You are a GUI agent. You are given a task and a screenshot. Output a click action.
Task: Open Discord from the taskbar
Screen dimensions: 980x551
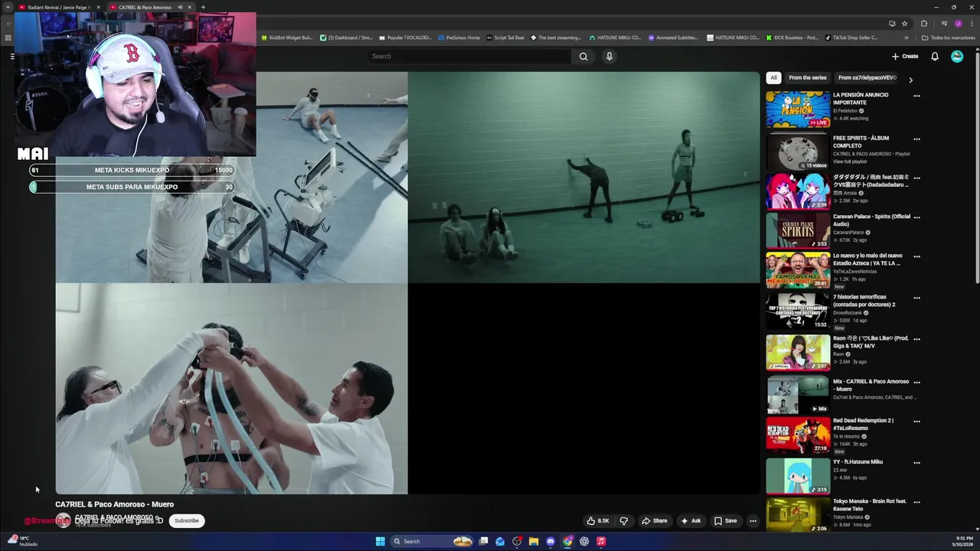click(x=550, y=541)
